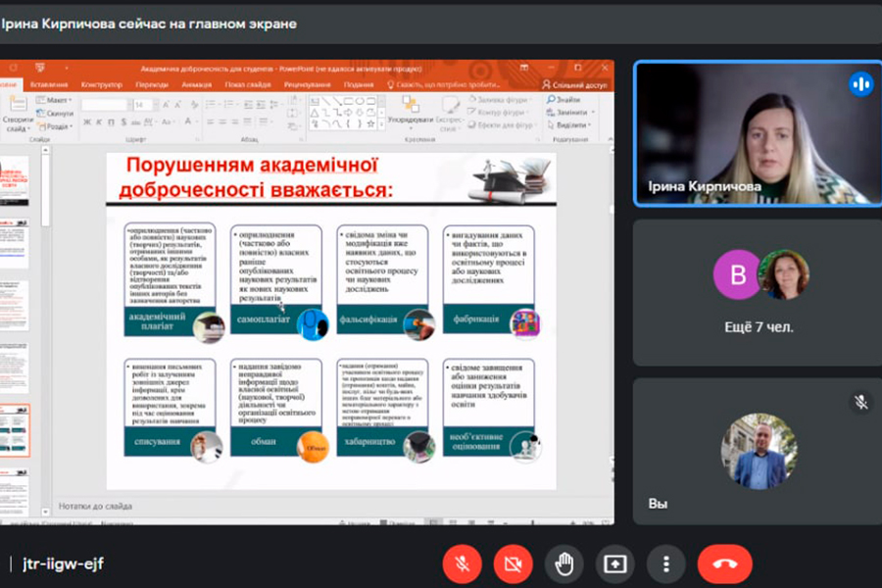Open the three-dot more options menu

coord(666,563)
